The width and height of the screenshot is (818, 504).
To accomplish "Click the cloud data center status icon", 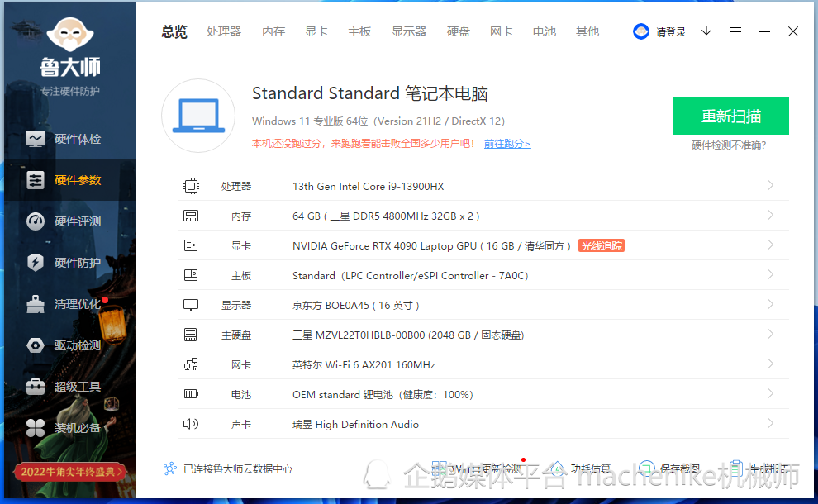I will (170, 468).
